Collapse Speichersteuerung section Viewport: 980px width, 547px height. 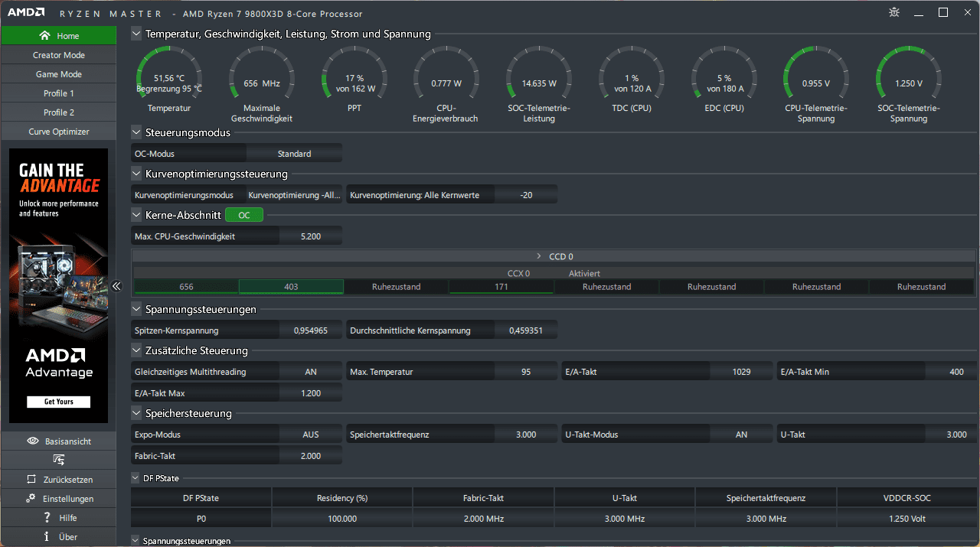click(x=136, y=413)
